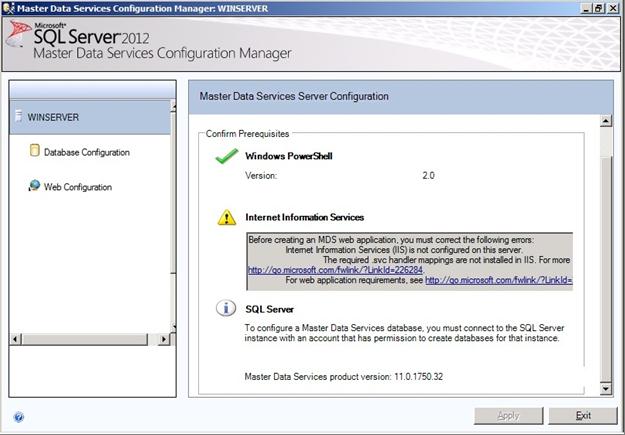Click the green checkmark next to Windows PowerShell

click(x=226, y=156)
